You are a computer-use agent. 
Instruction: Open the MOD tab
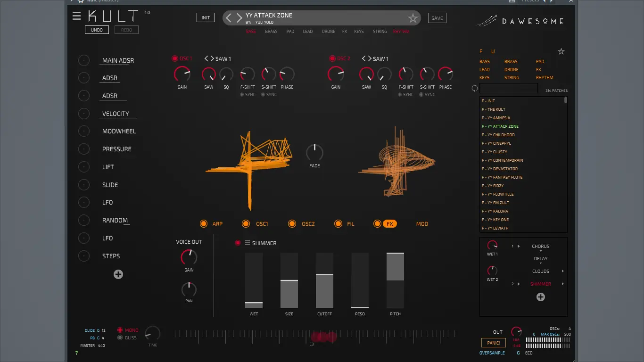coord(422,224)
